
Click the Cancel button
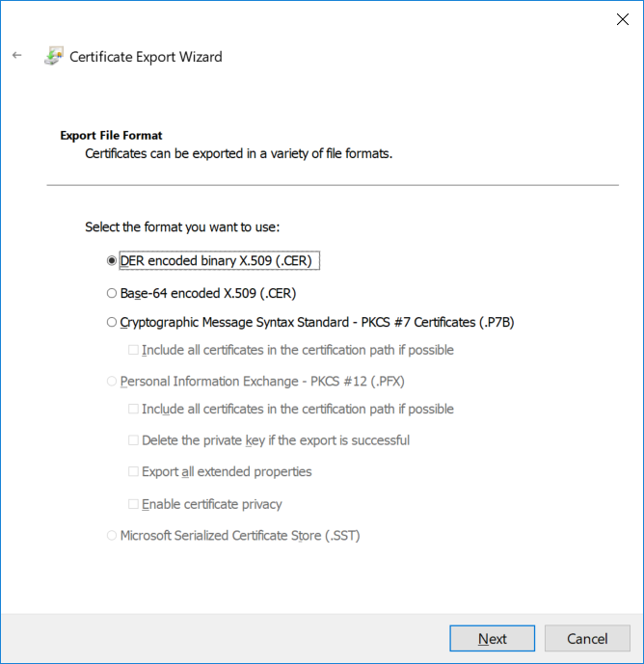coord(587,638)
